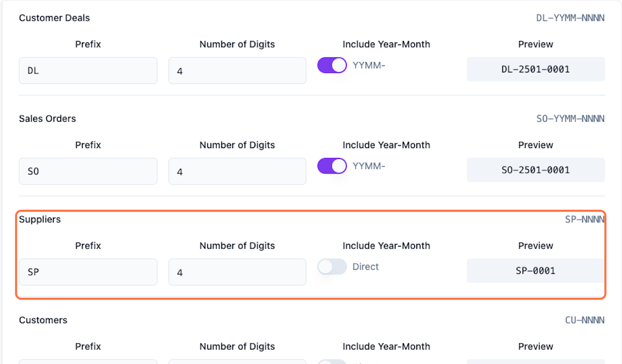This screenshot has height=364, width=622.
Task: Click the SO-YYMM-NNNN format label
Action: 570,119
